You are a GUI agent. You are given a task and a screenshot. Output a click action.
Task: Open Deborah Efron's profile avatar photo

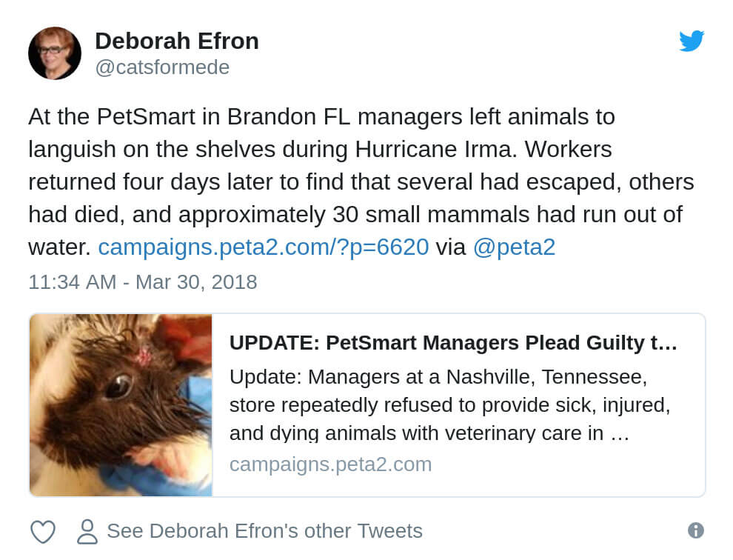click(55, 53)
